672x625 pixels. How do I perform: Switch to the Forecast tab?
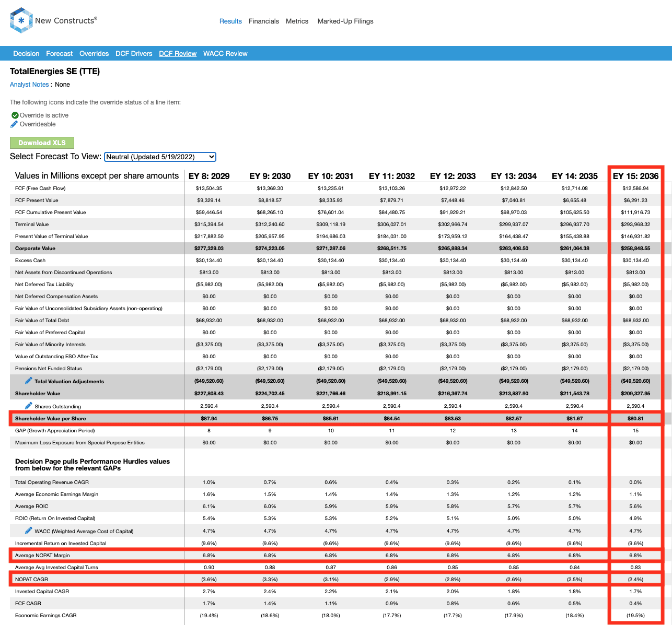tap(60, 54)
